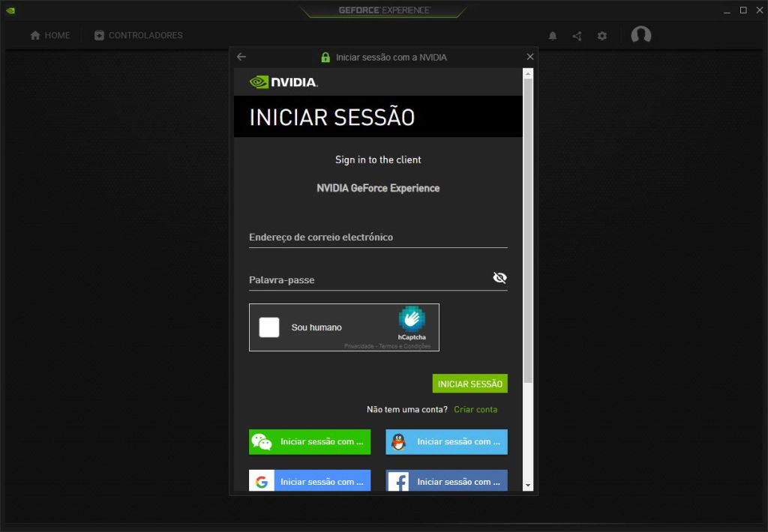
Task: Close the NVIDIA sign-in dialog
Action: 530,57
